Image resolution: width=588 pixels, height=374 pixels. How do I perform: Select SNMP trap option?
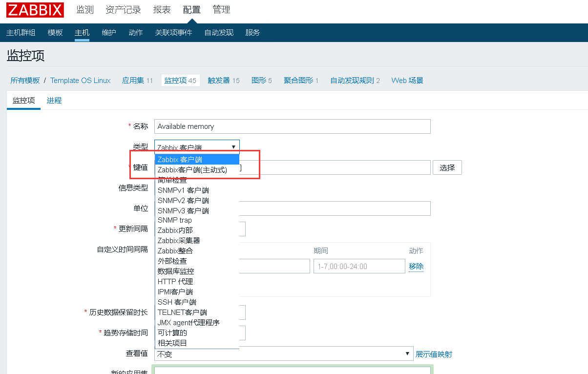click(197, 220)
